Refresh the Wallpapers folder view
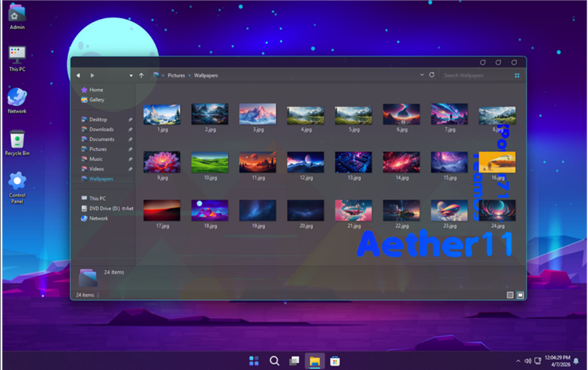Screen dimensions: 588x370 (432, 75)
